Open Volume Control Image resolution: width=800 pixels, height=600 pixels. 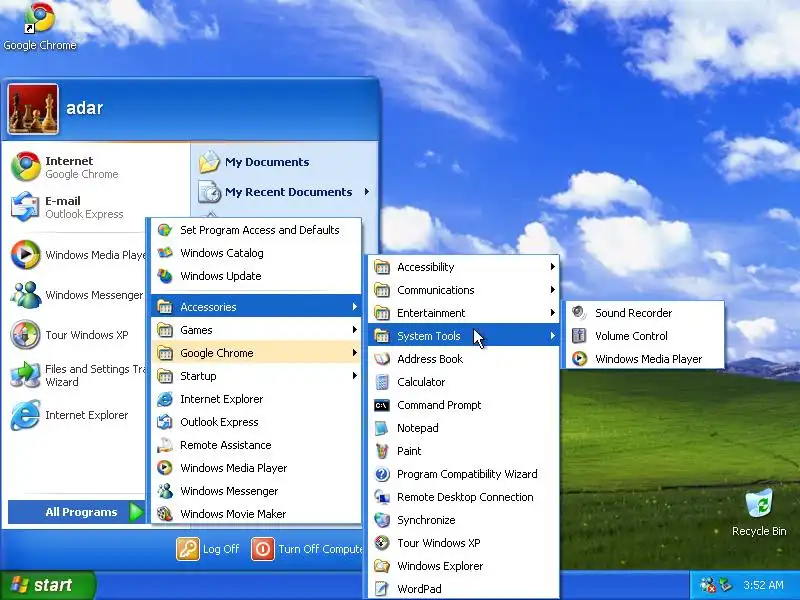(x=645, y=336)
